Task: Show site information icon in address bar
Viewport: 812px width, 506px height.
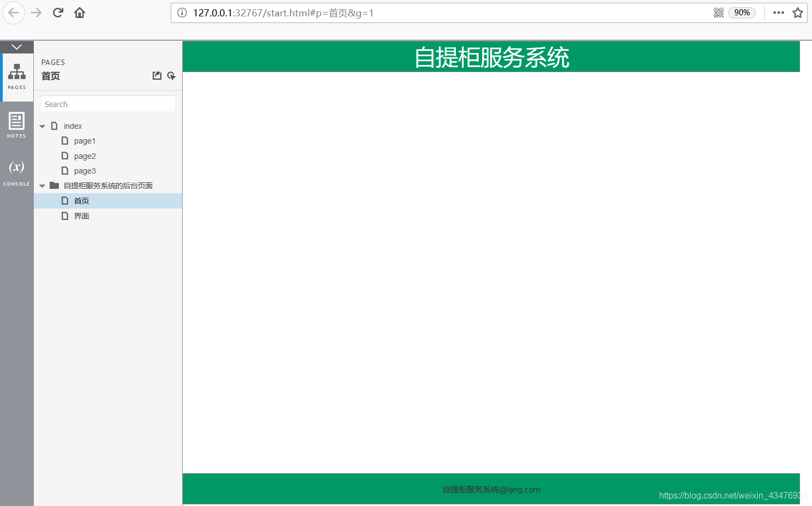Action: 182,13
